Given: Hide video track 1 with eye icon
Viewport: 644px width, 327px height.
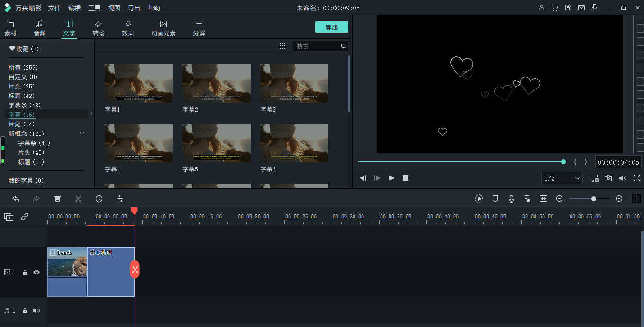Looking at the screenshot, I should [36, 273].
